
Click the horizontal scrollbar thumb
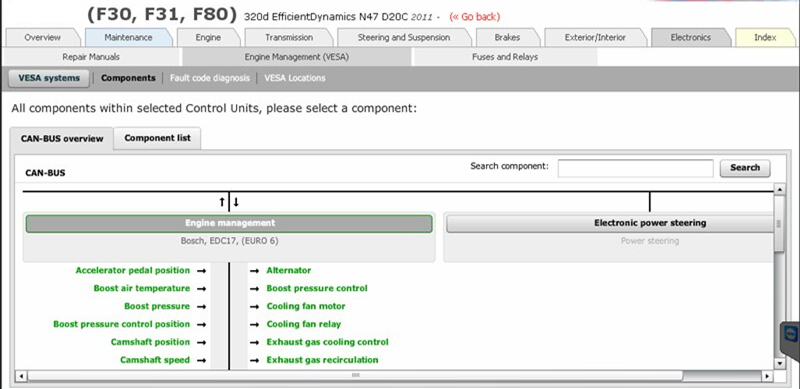click(355, 376)
